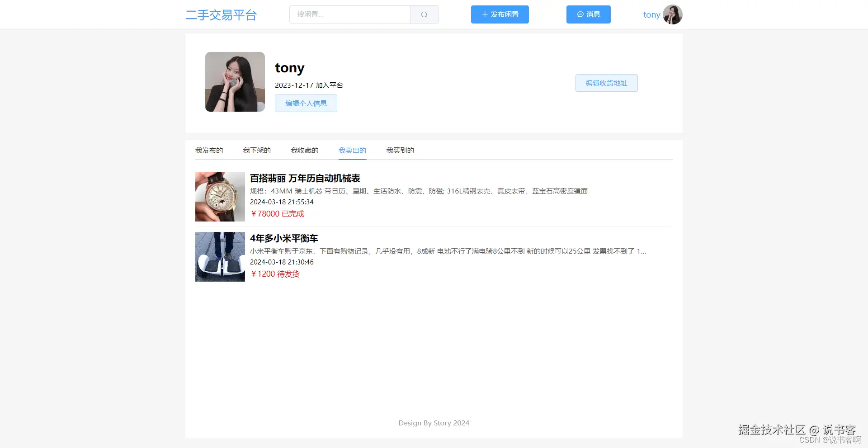Click the 二手交易平台 site logo

(221, 15)
